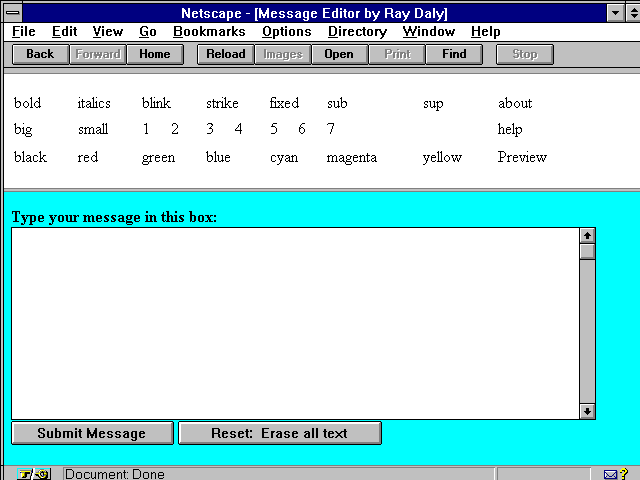640x480 pixels.
Task: Select font size 3
Action: (x=210, y=129)
